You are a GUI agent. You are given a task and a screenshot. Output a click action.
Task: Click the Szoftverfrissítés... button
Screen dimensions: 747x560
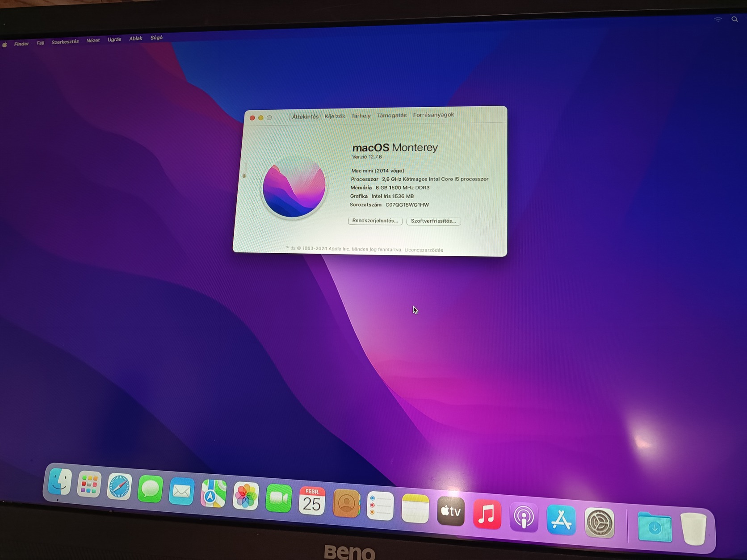pos(433,221)
